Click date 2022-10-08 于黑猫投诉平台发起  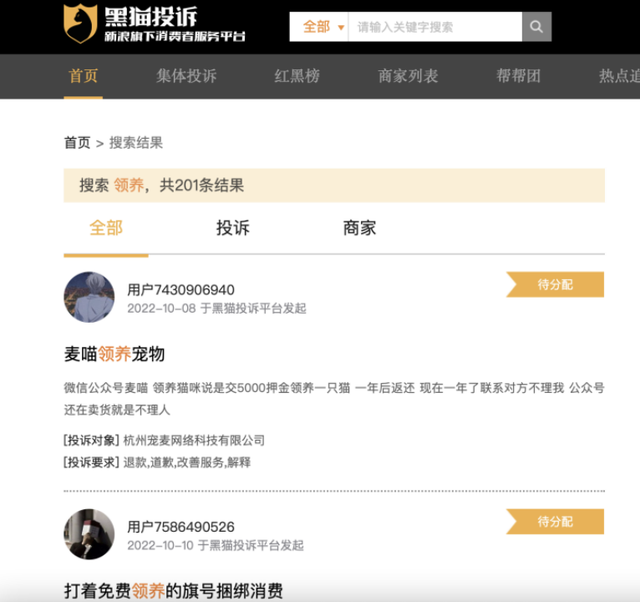(217, 308)
